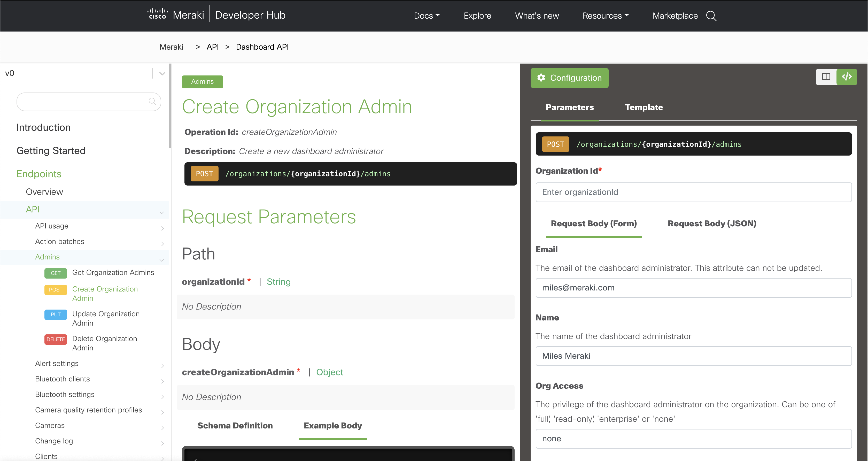Click the Cisco Meraki logo
The width and height of the screenshot is (868, 461).
tap(157, 14)
